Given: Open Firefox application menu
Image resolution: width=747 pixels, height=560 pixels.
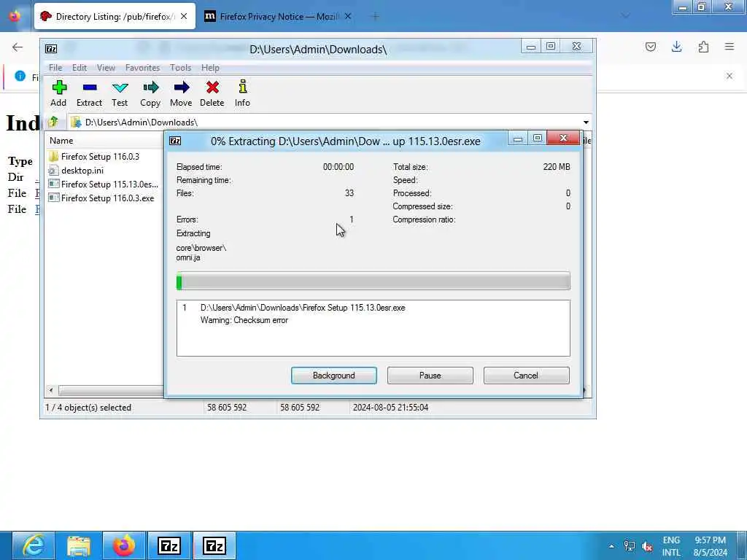Looking at the screenshot, I should coord(729,47).
